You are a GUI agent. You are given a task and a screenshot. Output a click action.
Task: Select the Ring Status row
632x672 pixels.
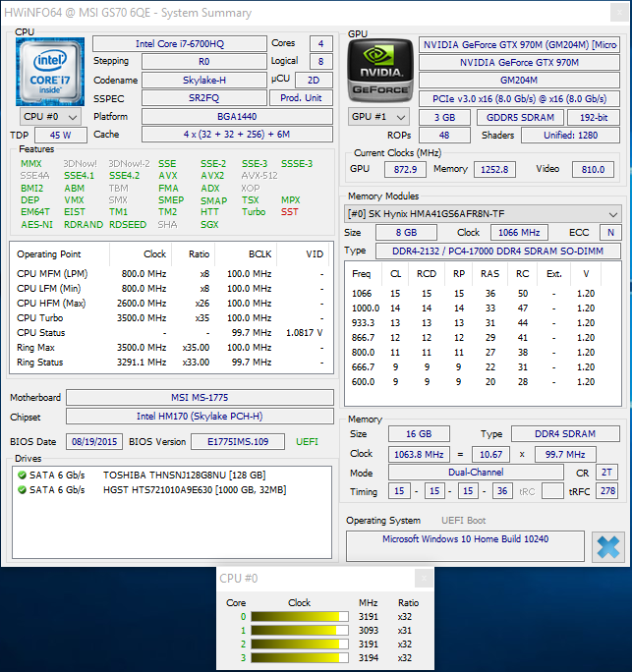pos(170,363)
